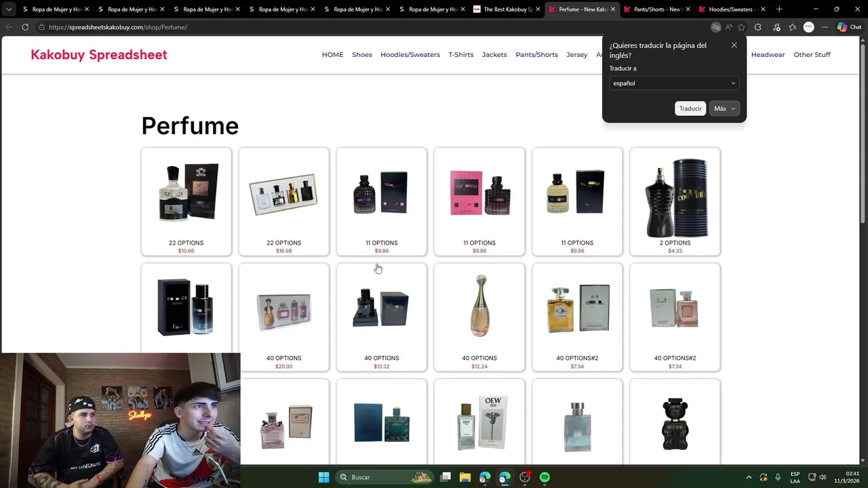Open the favorites list icon

(x=792, y=27)
